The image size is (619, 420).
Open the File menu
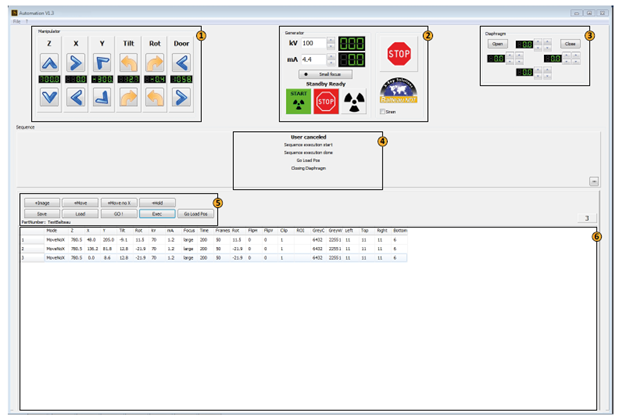point(16,21)
